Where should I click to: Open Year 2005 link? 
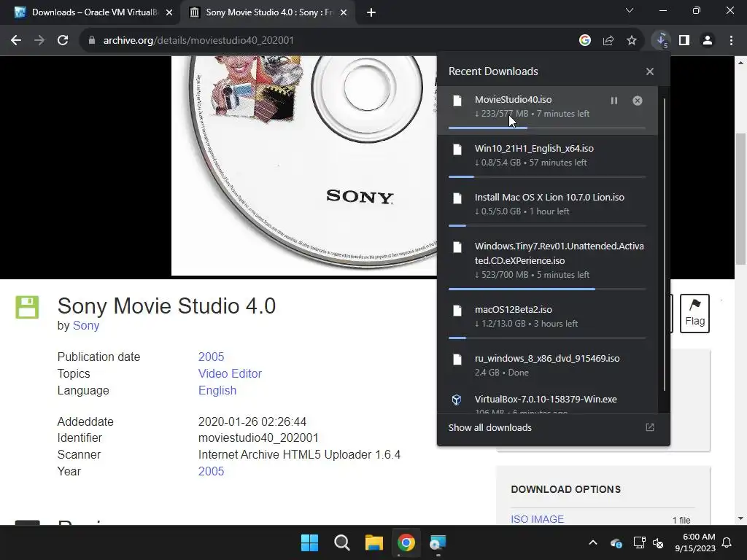coord(211,471)
